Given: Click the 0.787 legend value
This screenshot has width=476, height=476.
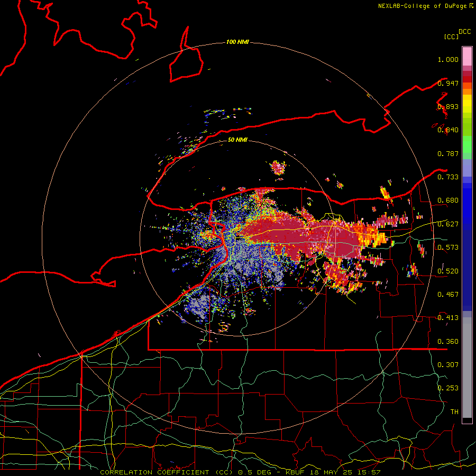Looking at the screenshot, I should (448, 153).
